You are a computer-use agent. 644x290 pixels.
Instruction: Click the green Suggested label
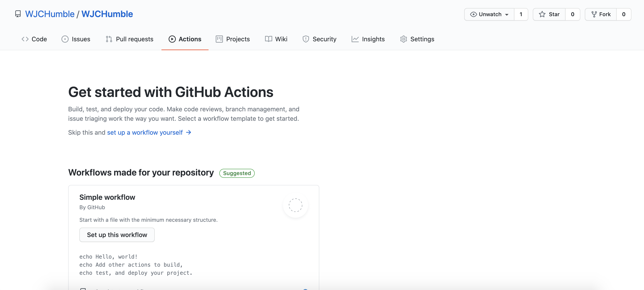(237, 173)
